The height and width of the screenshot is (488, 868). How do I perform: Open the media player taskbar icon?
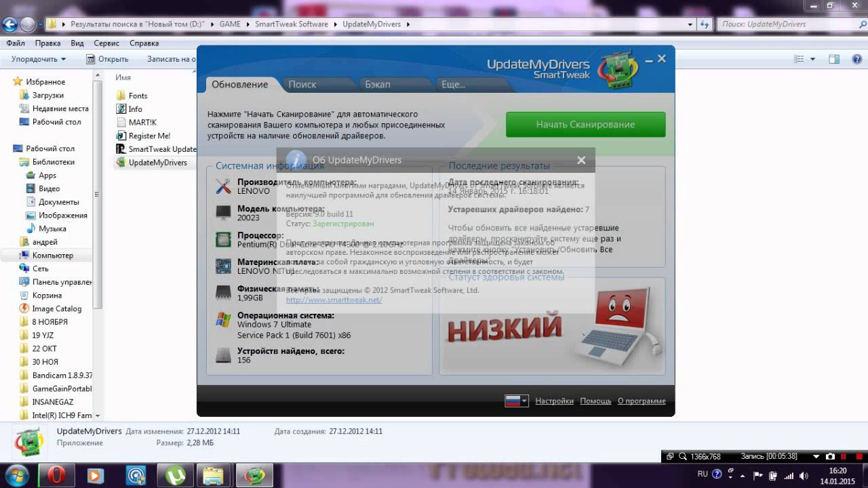(95, 475)
